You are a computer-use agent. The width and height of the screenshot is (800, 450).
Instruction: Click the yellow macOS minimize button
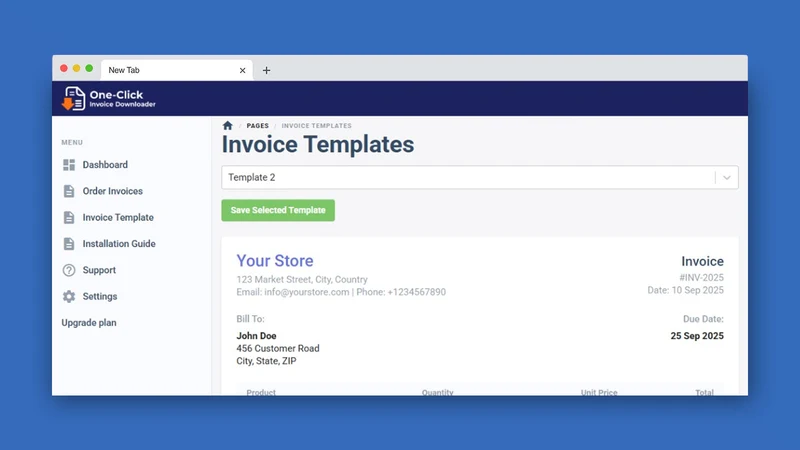tap(77, 68)
